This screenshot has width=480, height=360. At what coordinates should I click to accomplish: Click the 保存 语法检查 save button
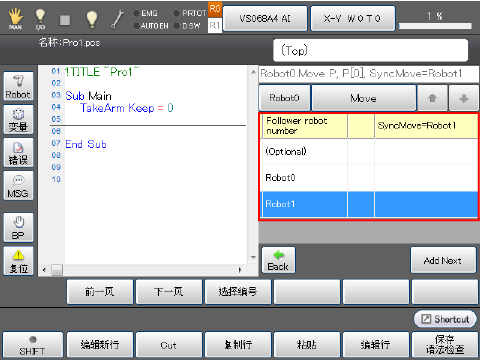click(445, 345)
